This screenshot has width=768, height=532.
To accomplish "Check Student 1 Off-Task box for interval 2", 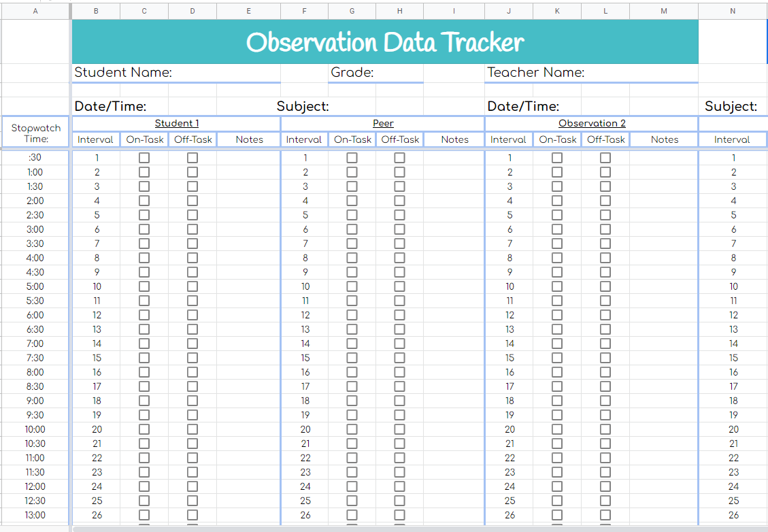I will click(x=193, y=172).
